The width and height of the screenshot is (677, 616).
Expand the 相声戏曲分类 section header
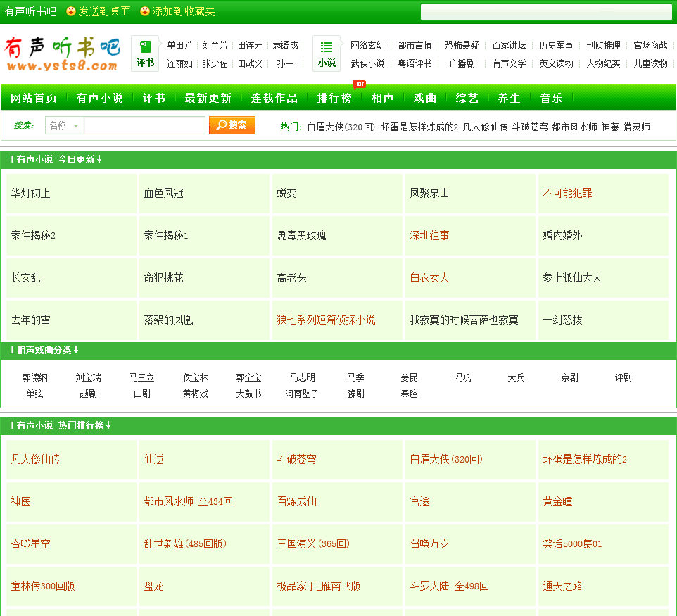76,350
